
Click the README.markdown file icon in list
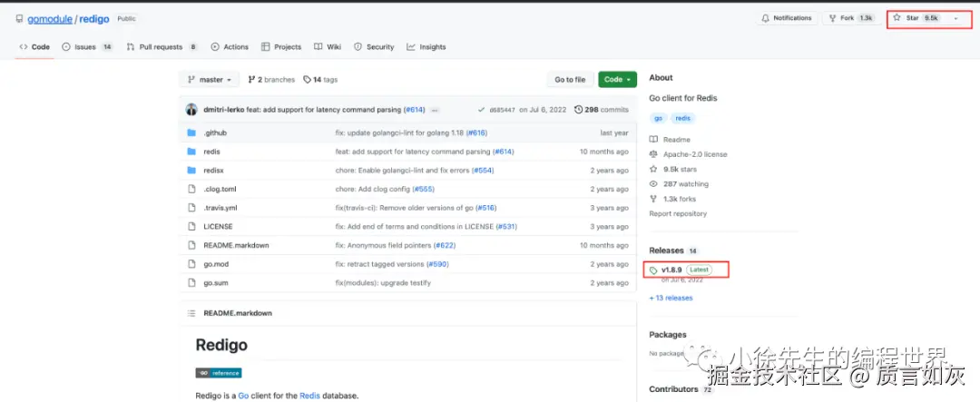click(191, 245)
